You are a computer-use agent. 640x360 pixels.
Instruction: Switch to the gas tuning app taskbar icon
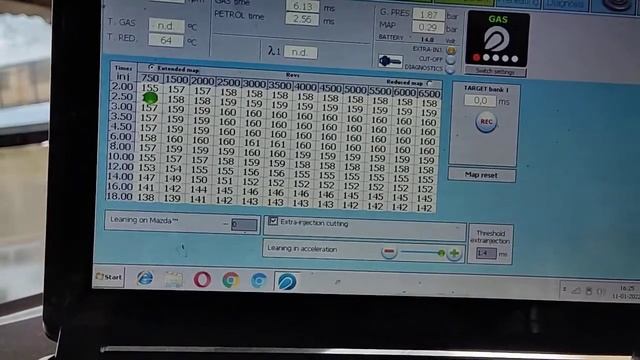click(x=287, y=282)
